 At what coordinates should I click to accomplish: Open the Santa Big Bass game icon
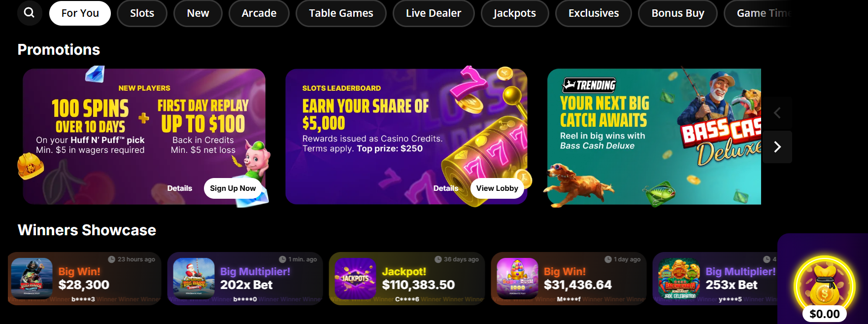(194, 279)
